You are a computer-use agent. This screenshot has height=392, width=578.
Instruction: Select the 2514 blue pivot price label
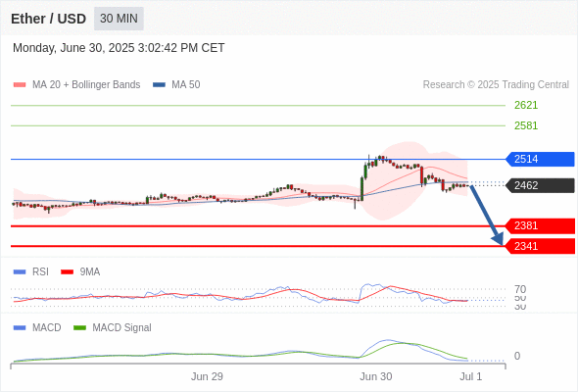(540, 160)
